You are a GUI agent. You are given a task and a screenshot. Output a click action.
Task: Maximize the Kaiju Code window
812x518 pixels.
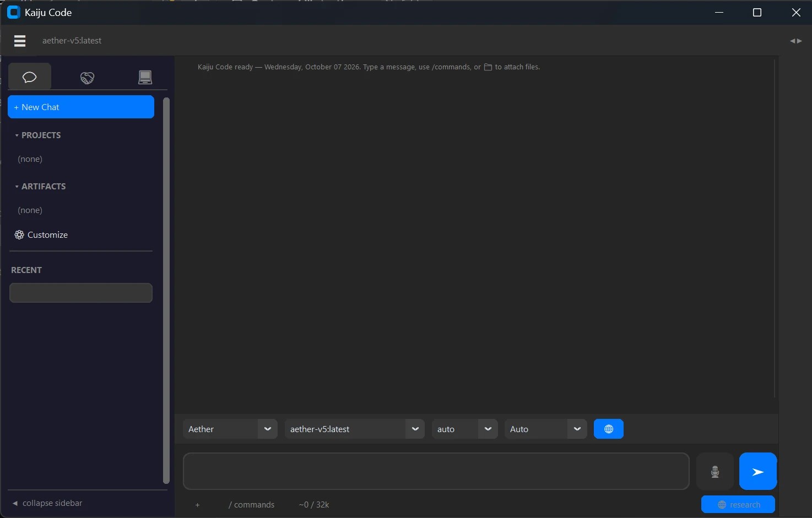[x=757, y=12]
